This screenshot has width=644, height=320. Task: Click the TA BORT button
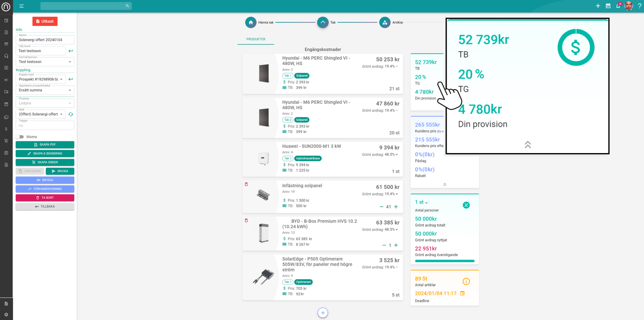pyautogui.click(x=45, y=198)
